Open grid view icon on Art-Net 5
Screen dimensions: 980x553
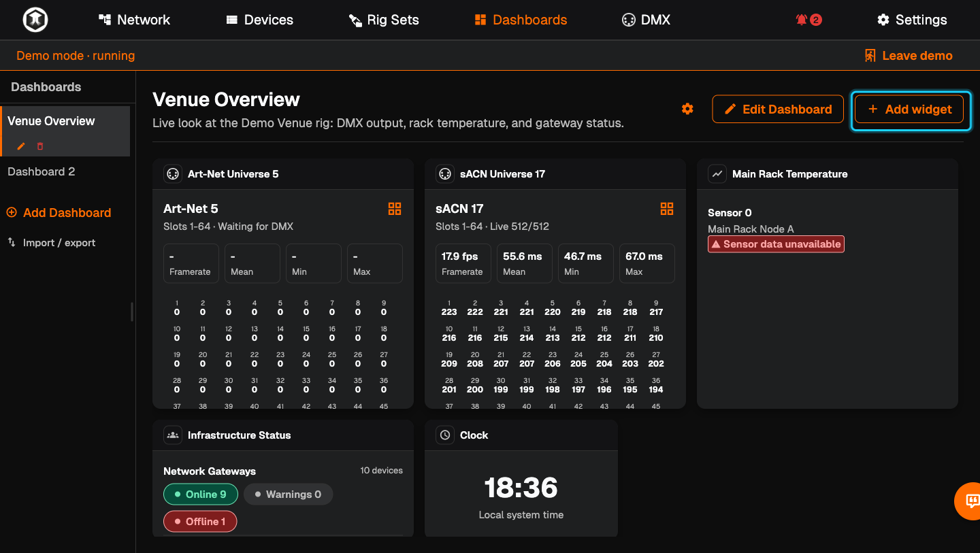(395, 209)
